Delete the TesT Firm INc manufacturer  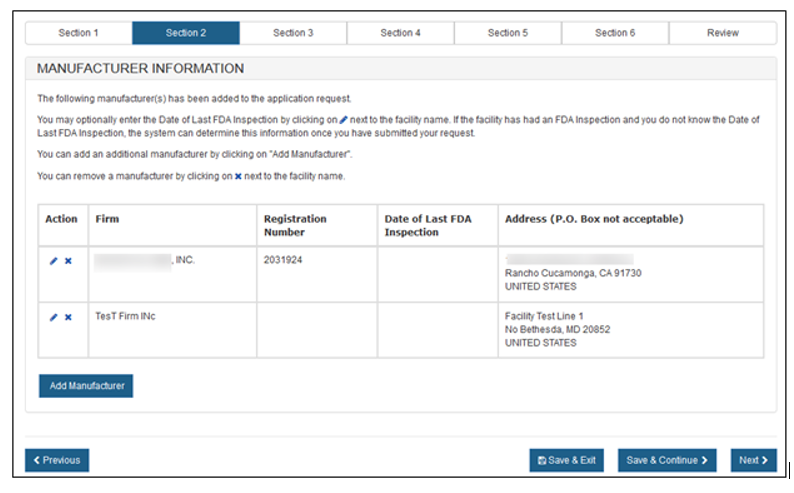pos(68,317)
